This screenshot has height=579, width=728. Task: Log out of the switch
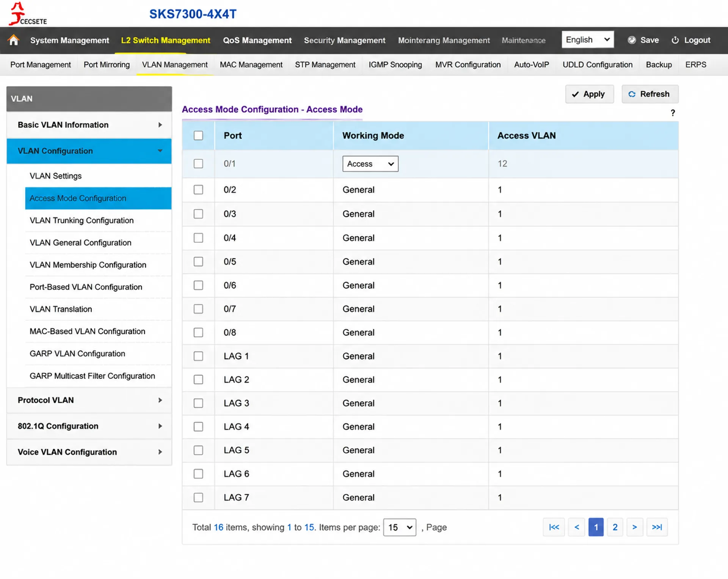coord(691,40)
